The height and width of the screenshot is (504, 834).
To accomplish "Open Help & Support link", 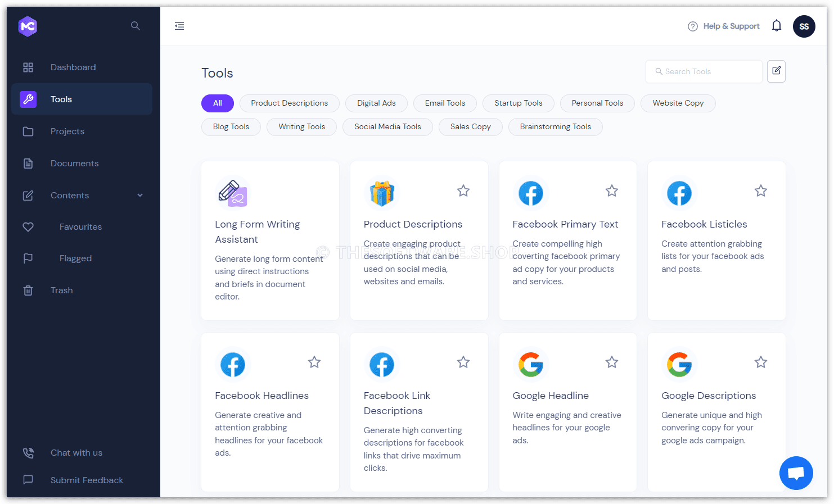I will (x=731, y=26).
